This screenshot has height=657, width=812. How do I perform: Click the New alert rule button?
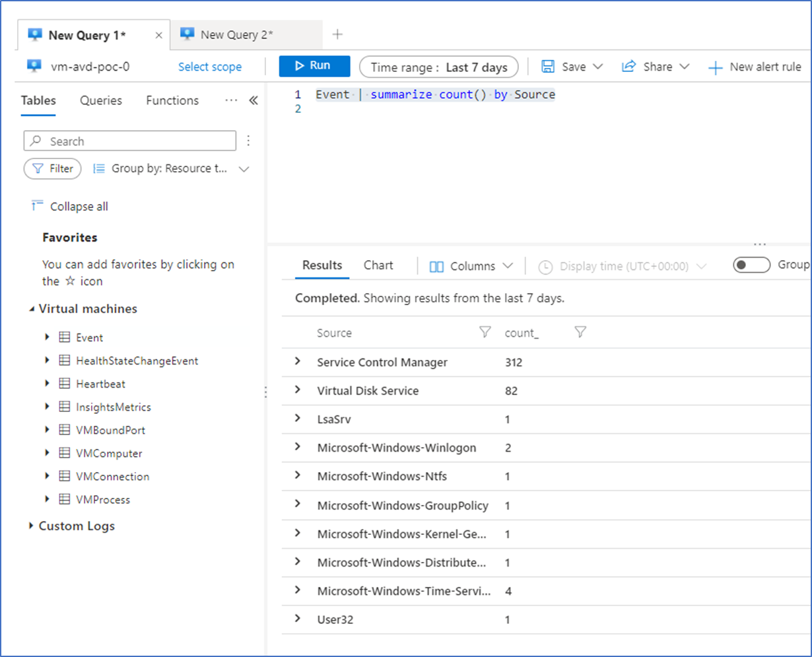755,67
